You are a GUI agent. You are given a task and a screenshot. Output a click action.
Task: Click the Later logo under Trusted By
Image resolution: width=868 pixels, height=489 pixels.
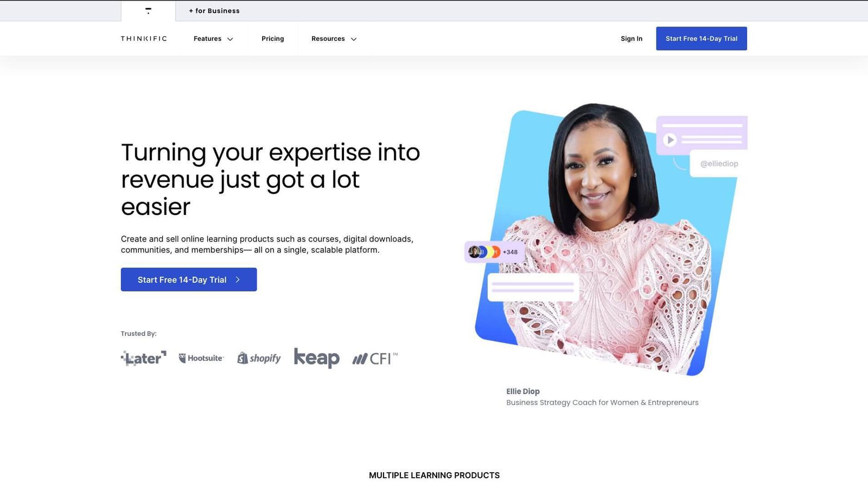[x=144, y=358]
